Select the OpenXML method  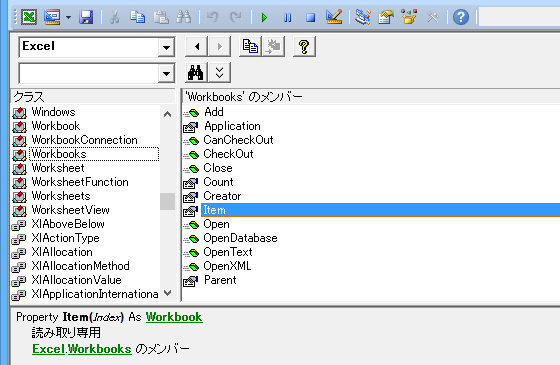click(x=227, y=266)
